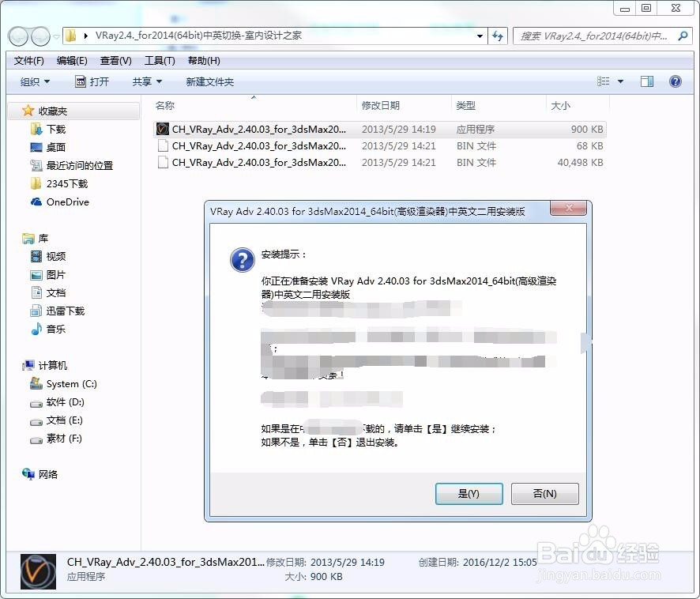The image size is (700, 599).
Task: Open the view options dropdown arrow
Action: 620,81
